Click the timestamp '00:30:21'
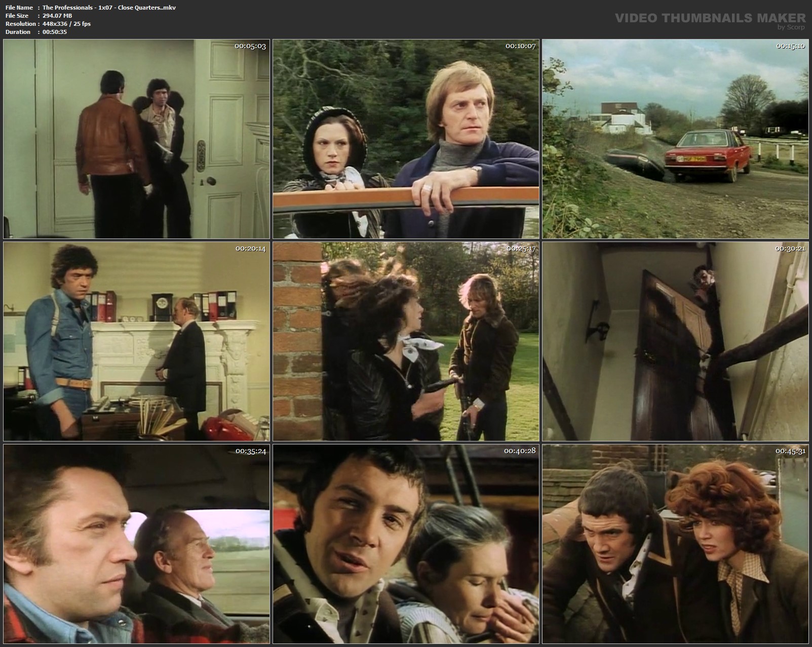This screenshot has width=812, height=647. tap(790, 249)
